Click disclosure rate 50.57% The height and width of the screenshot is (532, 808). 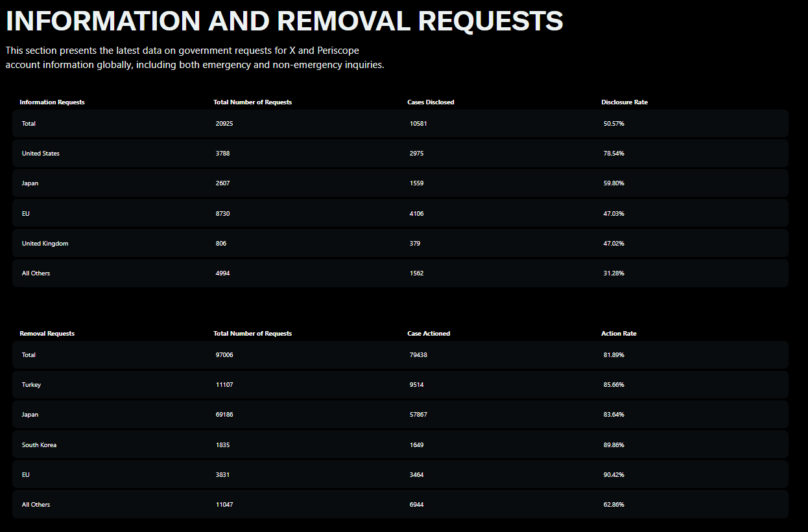pyautogui.click(x=613, y=123)
